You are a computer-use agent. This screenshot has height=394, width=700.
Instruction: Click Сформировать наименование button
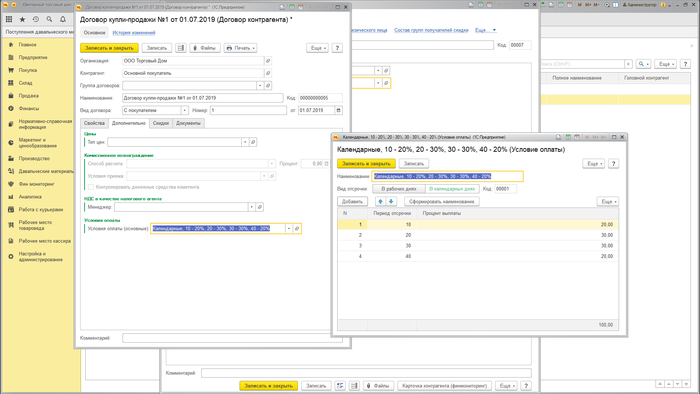[442, 202]
